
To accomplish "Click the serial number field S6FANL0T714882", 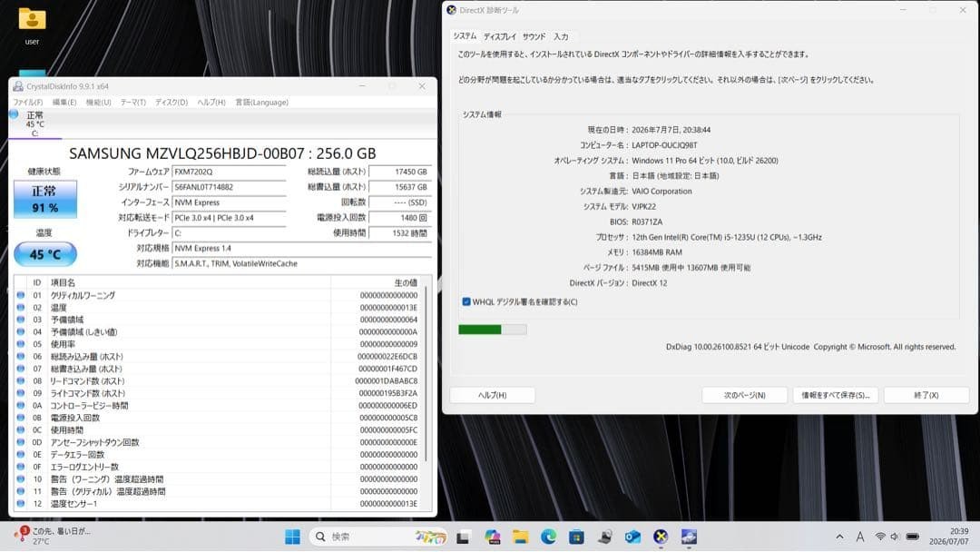I will pos(229,187).
